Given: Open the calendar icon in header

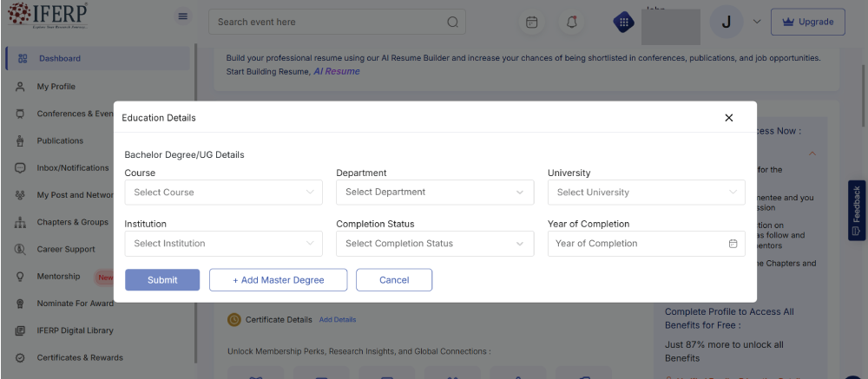Looking at the screenshot, I should (532, 22).
